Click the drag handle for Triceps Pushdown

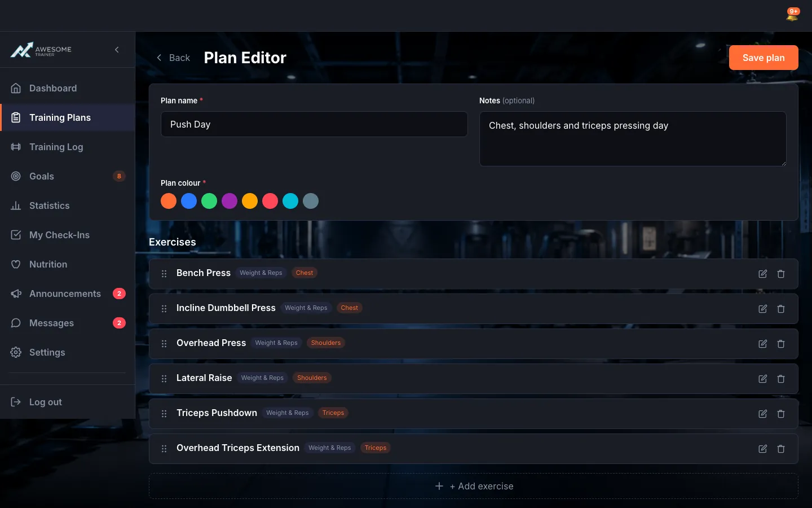click(164, 414)
